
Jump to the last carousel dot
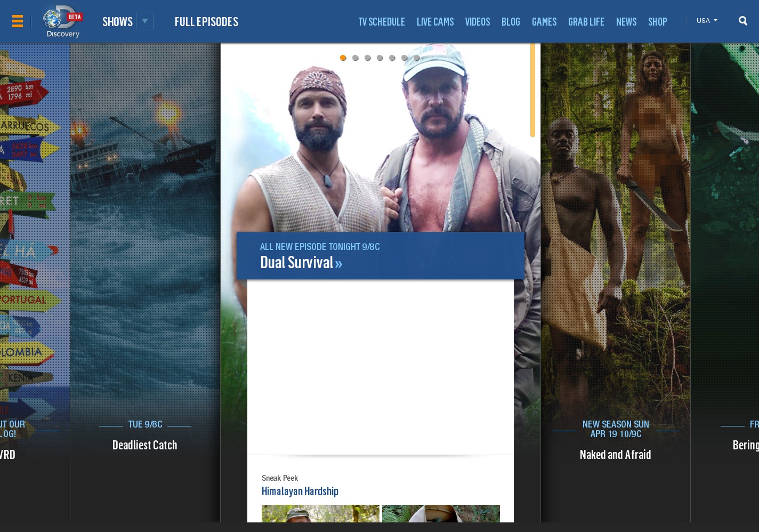(417, 58)
